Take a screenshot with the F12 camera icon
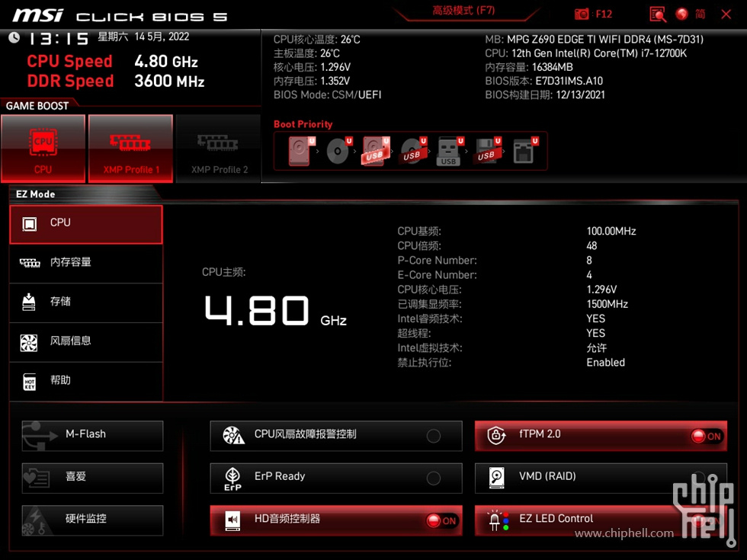The width and height of the screenshot is (747, 560). tap(581, 14)
